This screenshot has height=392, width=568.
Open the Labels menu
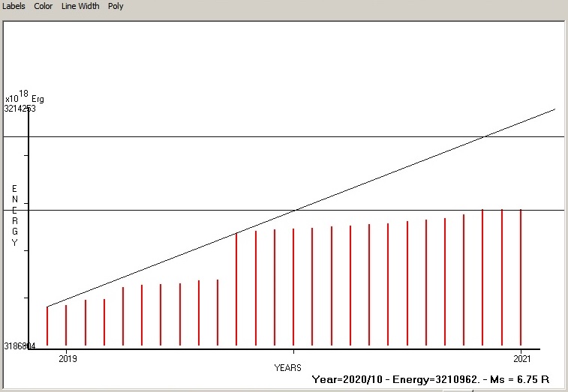tap(14, 6)
